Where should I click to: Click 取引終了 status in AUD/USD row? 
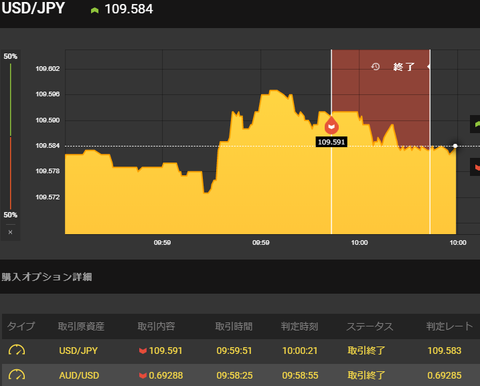coord(366,375)
